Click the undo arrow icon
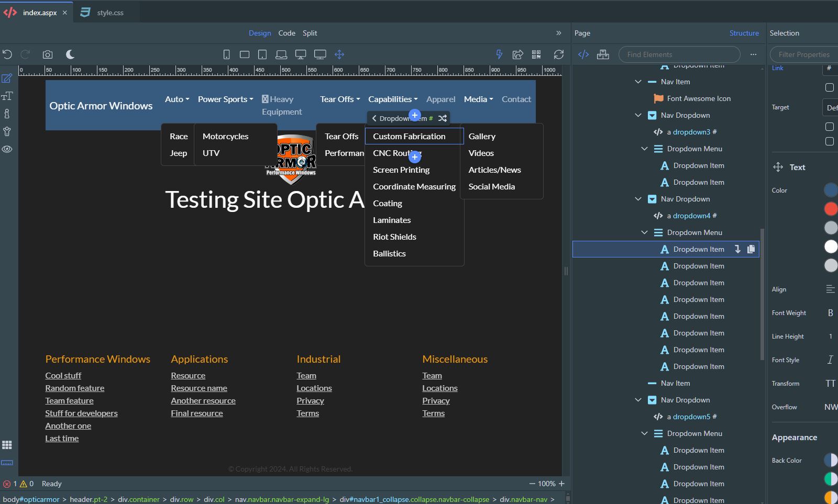 click(7, 54)
